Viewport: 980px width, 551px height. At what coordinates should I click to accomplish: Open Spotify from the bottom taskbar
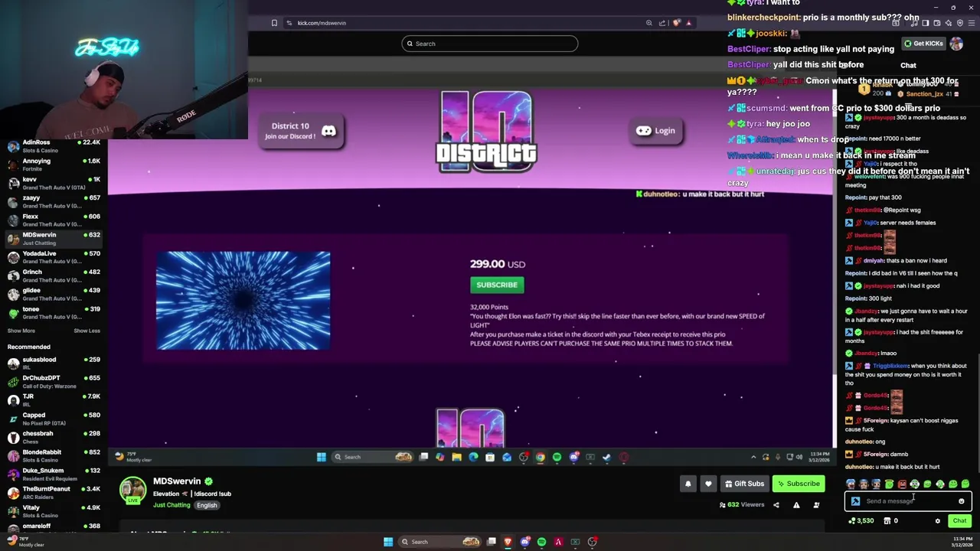(541, 542)
